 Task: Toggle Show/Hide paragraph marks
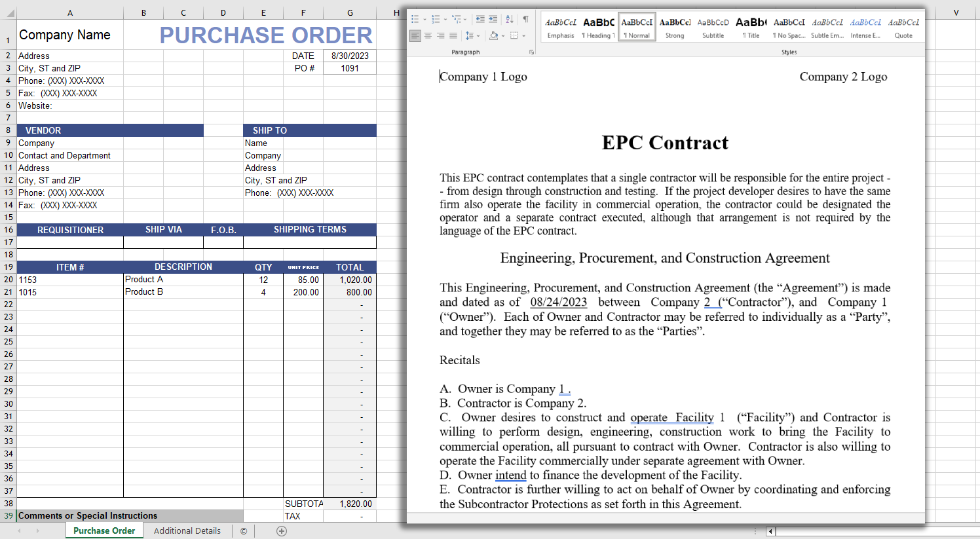tap(526, 18)
